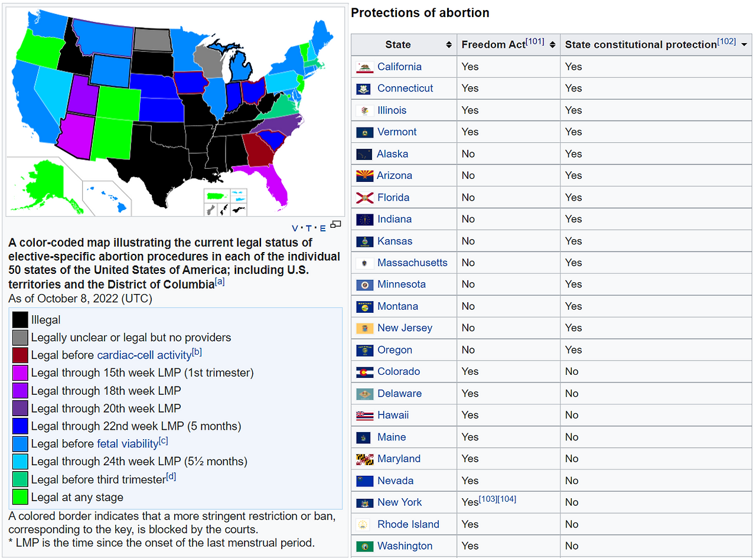This screenshot has height=559, width=756.
Task: Sort the table by State column
Action: (x=449, y=45)
